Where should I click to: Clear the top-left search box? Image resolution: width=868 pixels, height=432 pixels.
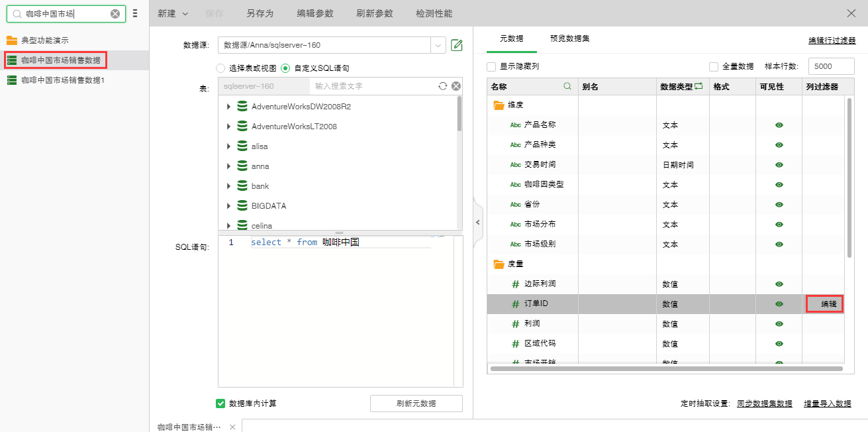[x=115, y=13]
